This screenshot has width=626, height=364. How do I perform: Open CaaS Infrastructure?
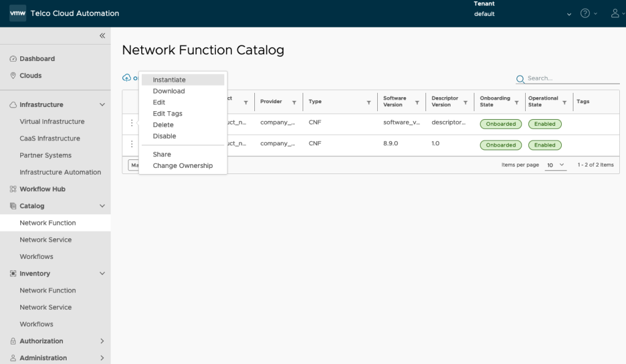(x=50, y=139)
